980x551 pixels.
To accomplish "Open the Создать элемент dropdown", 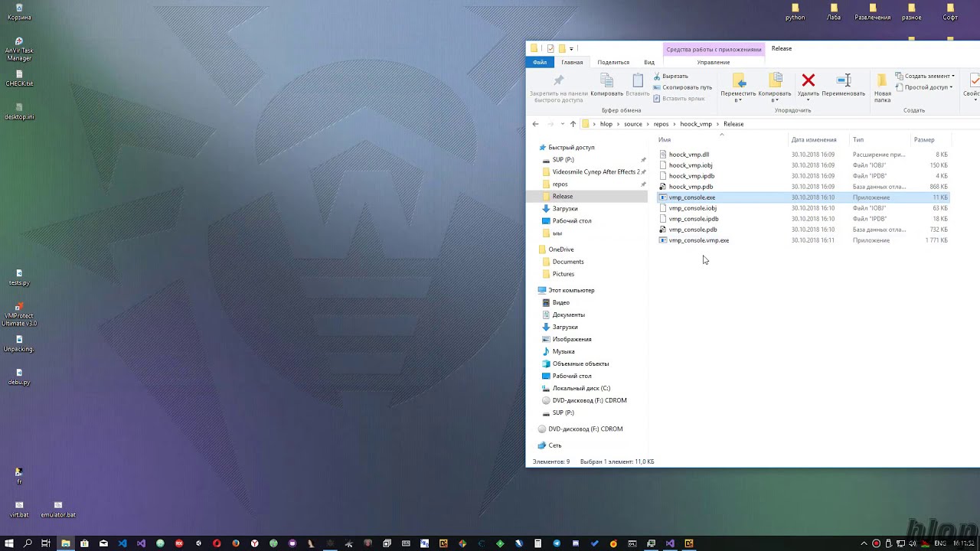I will click(925, 76).
